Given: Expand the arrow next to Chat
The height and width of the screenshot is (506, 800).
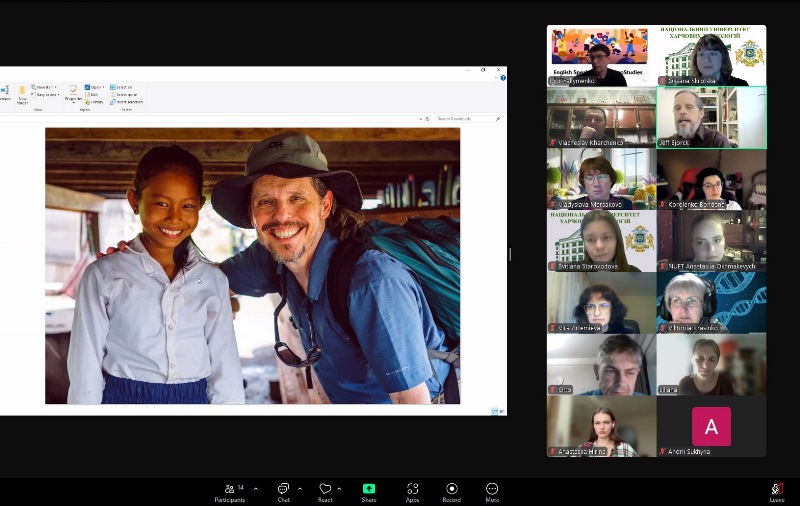Looking at the screenshot, I should point(298,489).
